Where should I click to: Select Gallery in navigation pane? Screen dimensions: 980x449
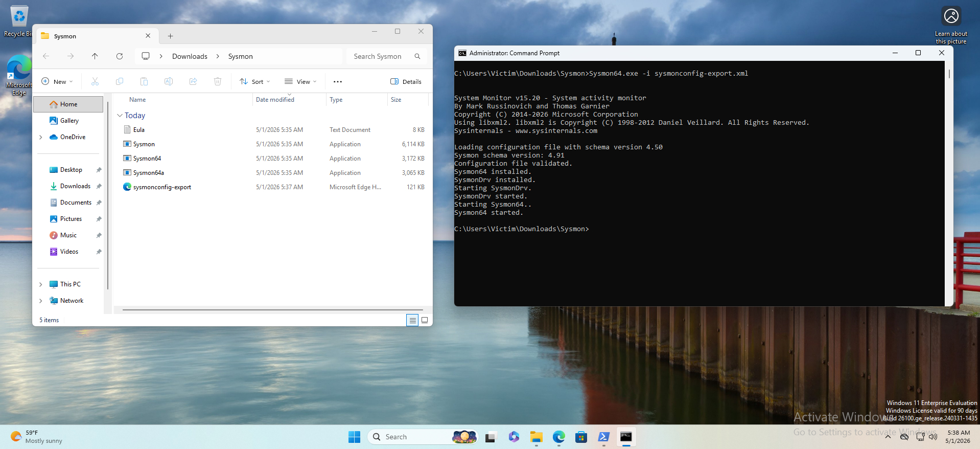click(x=68, y=121)
